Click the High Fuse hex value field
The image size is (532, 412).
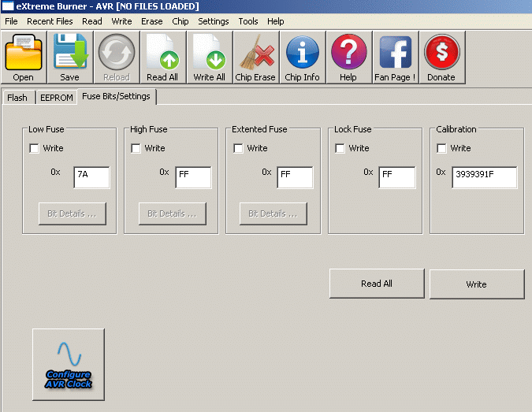point(193,177)
